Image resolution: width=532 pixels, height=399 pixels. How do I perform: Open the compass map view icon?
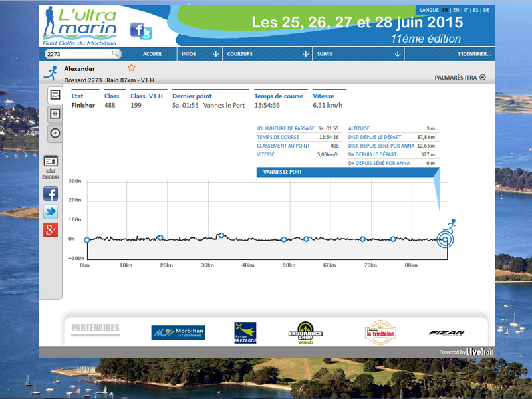pos(55,133)
